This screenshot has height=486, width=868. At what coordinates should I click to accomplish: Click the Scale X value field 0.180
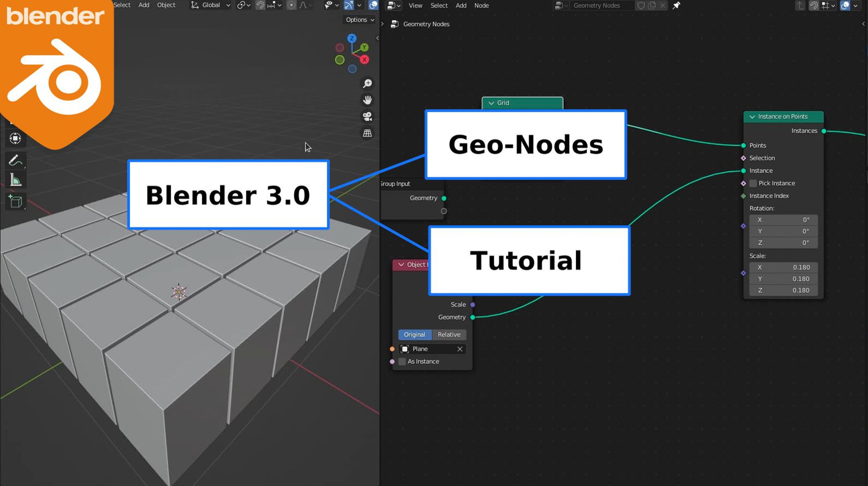pyautogui.click(x=783, y=267)
